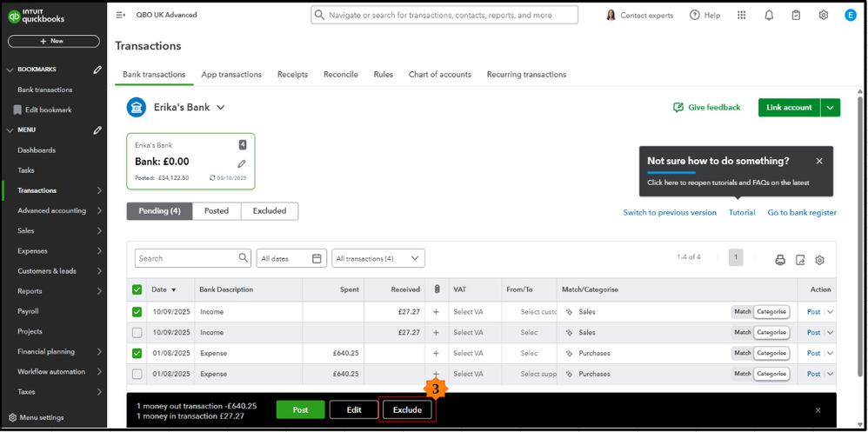
Task: Expand the Transactions sidebar submenu arrow
Action: [99, 191]
